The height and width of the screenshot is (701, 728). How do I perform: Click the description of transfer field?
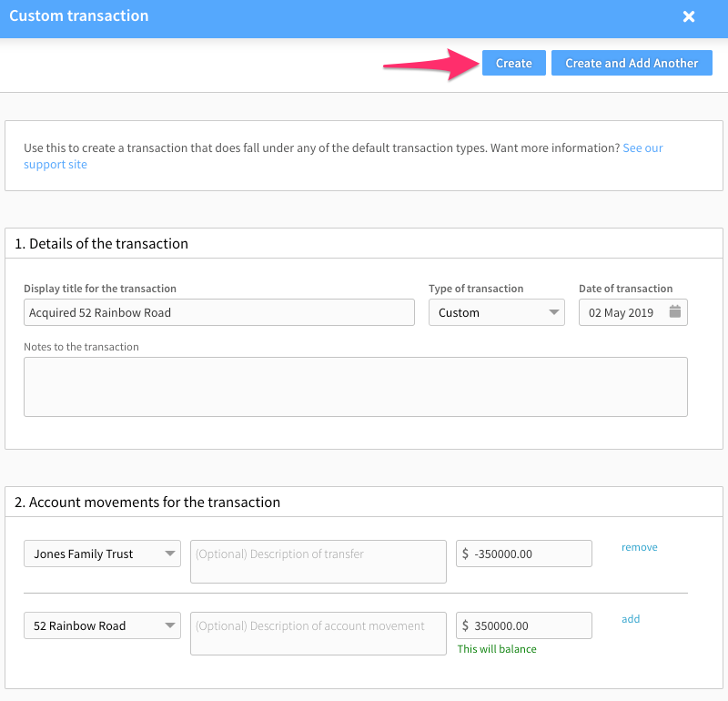pos(318,562)
